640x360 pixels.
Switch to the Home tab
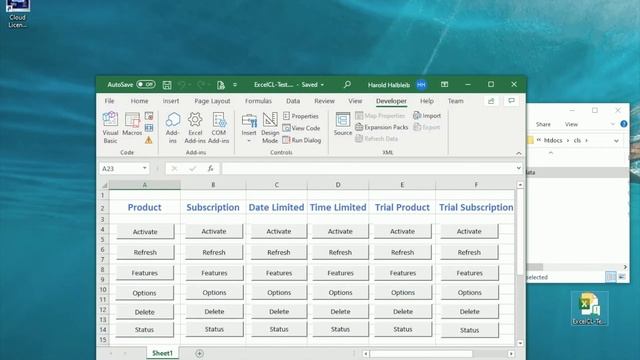click(140, 101)
